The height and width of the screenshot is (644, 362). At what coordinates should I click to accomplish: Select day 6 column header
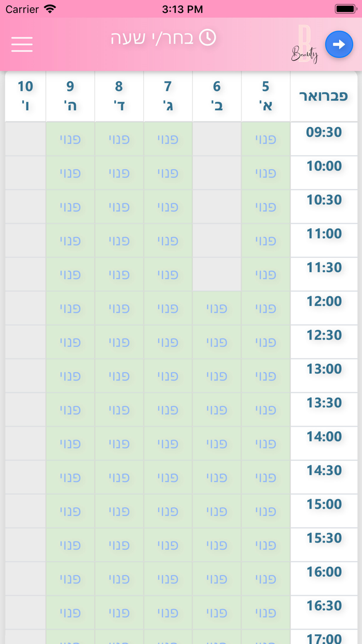217,96
